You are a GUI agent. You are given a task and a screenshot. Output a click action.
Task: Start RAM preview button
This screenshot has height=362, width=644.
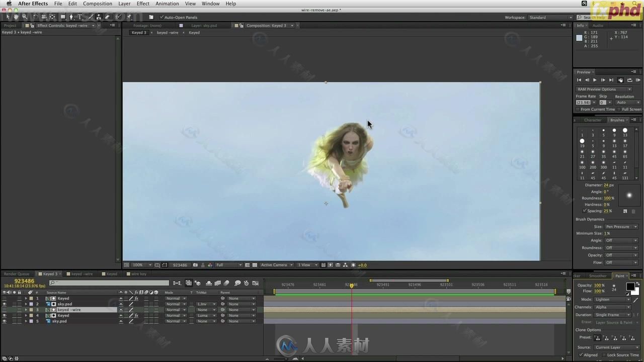pyautogui.click(x=638, y=80)
